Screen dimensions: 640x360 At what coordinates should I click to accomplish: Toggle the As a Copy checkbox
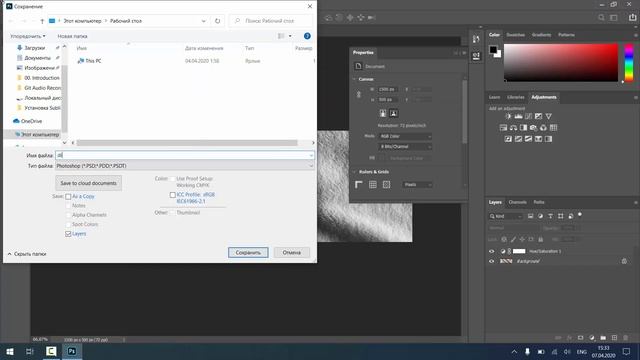coord(68,197)
